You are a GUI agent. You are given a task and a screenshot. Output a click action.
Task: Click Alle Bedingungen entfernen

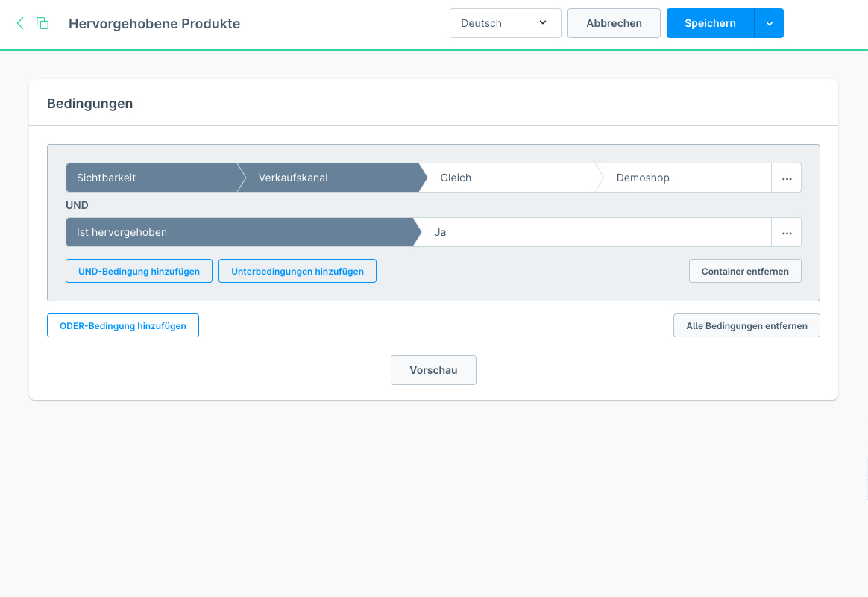[x=746, y=326]
